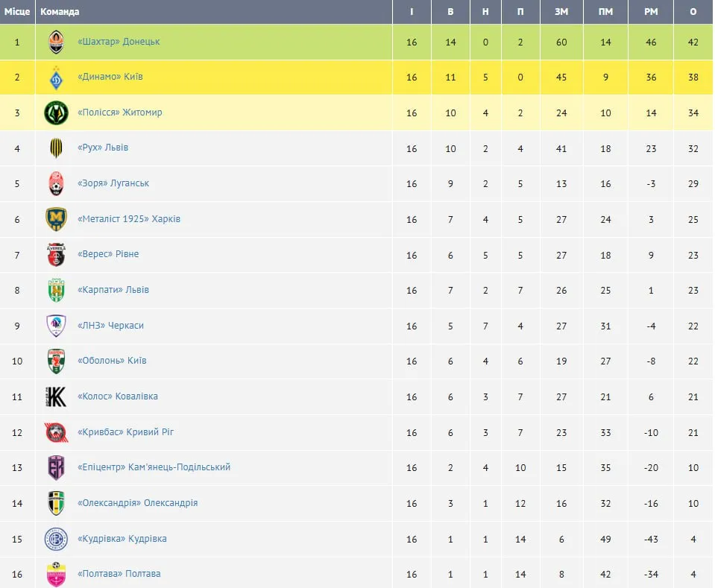This screenshot has width=715, height=588.
Task: Go to «Кривбас» Кривий Ріг page
Action: (125, 432)
